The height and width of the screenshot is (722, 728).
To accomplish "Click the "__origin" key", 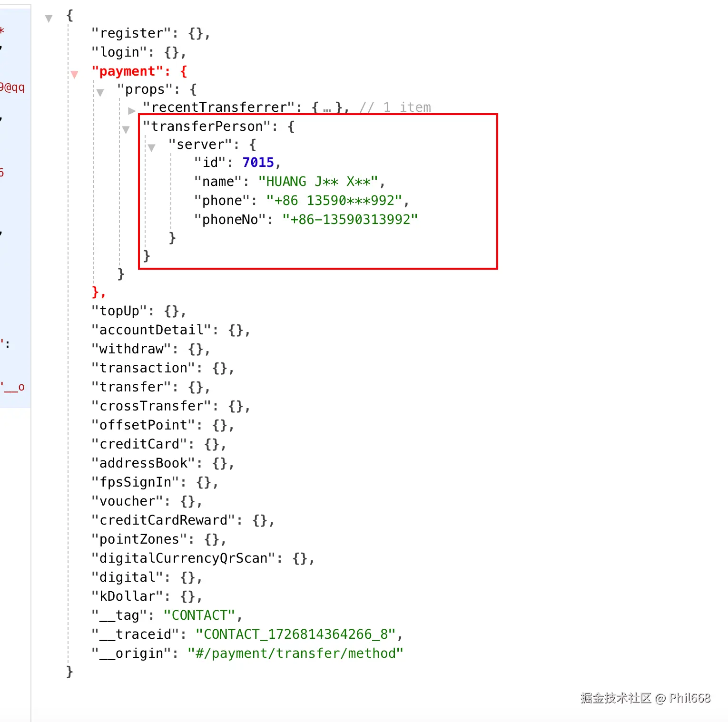I will point(131,654).
